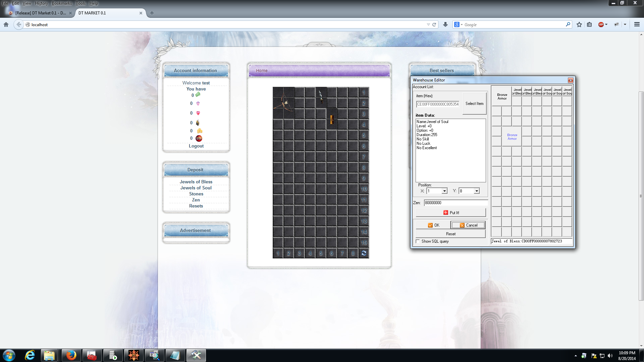644x362 pixels.
Task: Click the red WCoin icon in account info
Action: point(199,138)
